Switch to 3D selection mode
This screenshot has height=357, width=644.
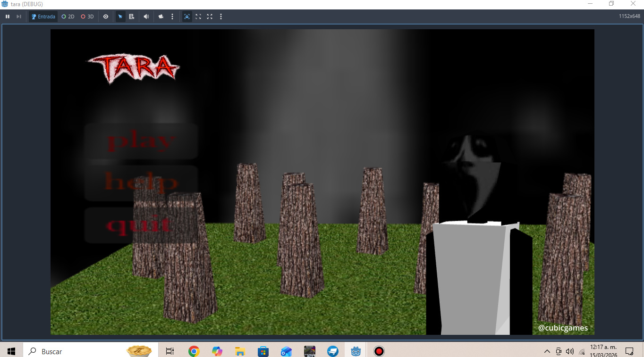[87, 17]
